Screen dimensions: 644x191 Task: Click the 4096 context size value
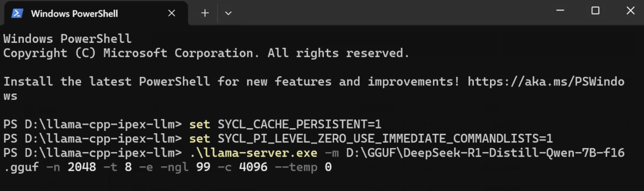(x=253, y=167)
